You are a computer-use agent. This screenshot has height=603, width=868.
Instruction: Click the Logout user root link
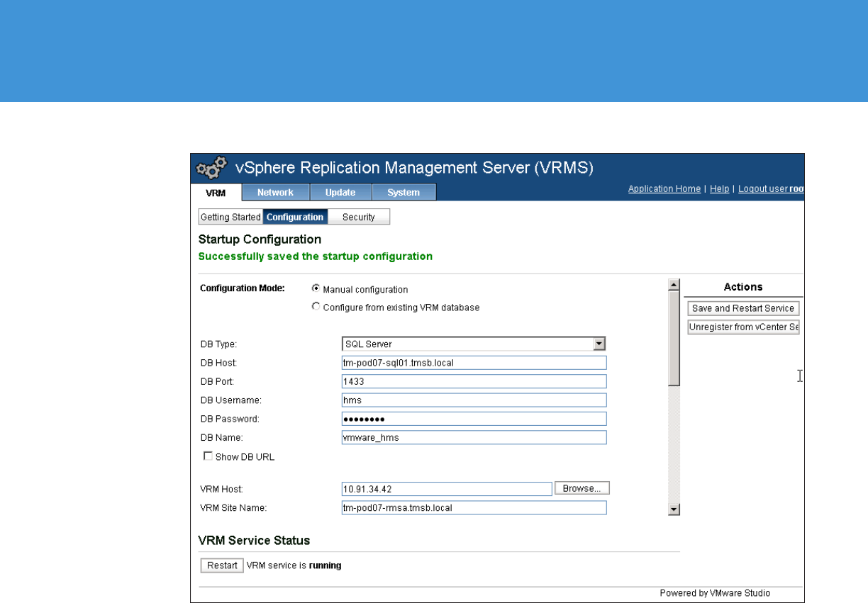(x=771, y=189)
